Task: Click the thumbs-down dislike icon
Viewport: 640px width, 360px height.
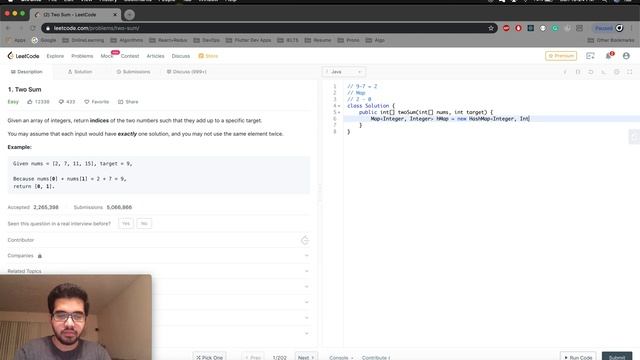Action: coord(61,102)
